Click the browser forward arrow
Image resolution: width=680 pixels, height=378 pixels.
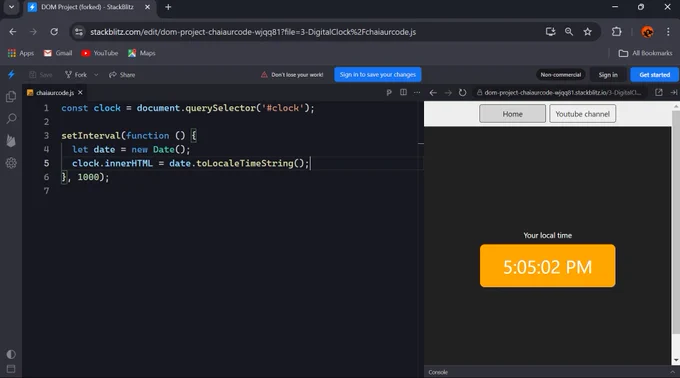click(33, 32)
